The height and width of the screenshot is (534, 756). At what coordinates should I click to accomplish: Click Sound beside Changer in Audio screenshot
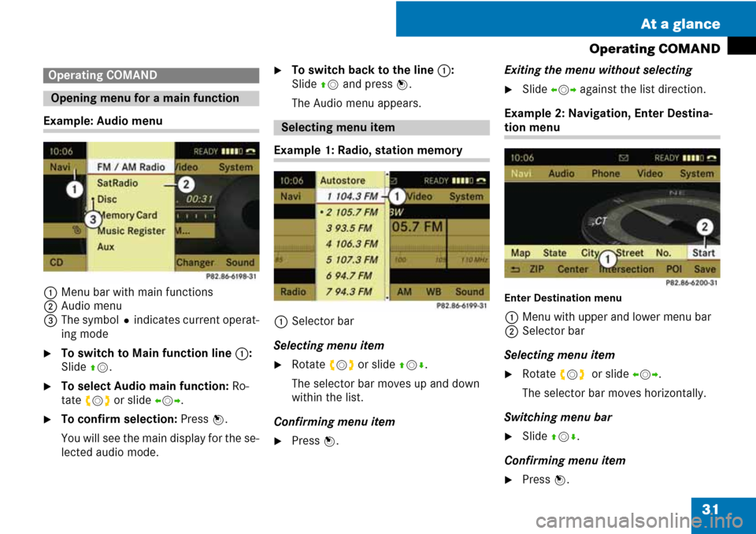click(239, 262)
